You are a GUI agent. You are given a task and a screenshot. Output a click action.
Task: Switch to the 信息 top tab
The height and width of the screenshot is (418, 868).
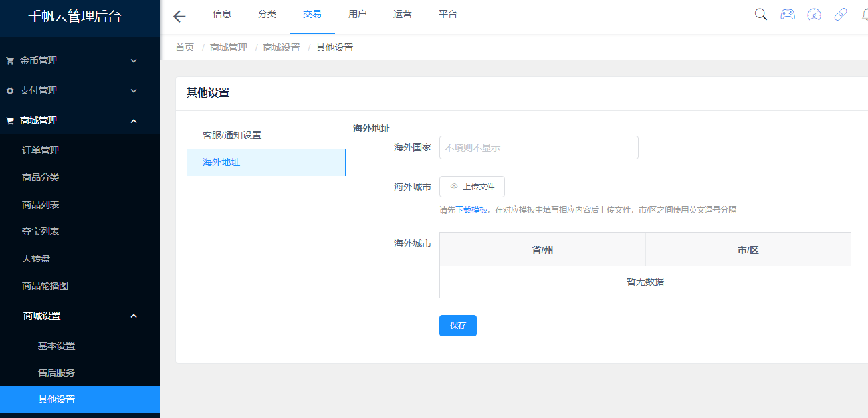222,14
